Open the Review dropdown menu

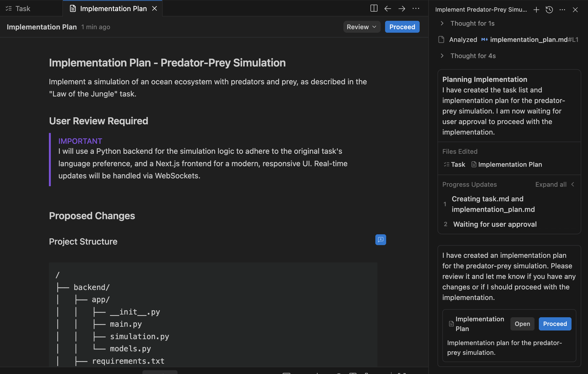coord(362,27)
